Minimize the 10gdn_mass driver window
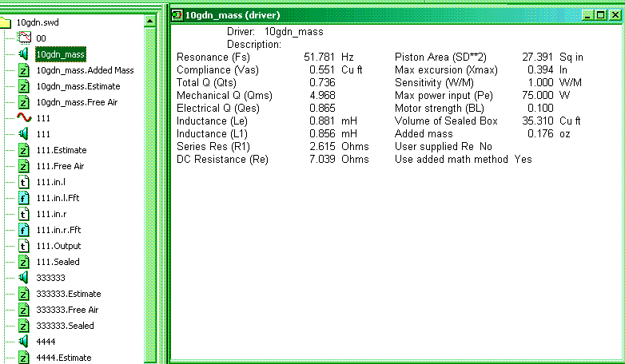This screenshot has width=625, height=364. coord(587,15)
